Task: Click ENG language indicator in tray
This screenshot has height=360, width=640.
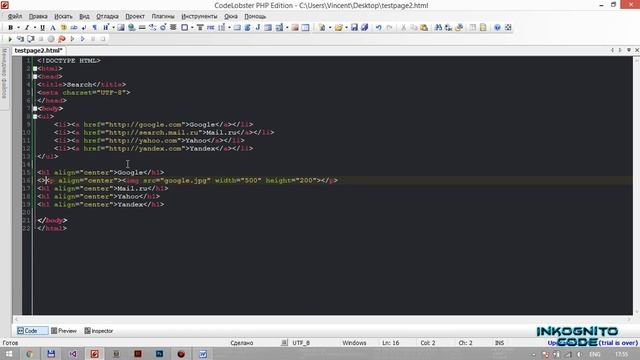Action: pyautogui.click(x=594, y=354)
